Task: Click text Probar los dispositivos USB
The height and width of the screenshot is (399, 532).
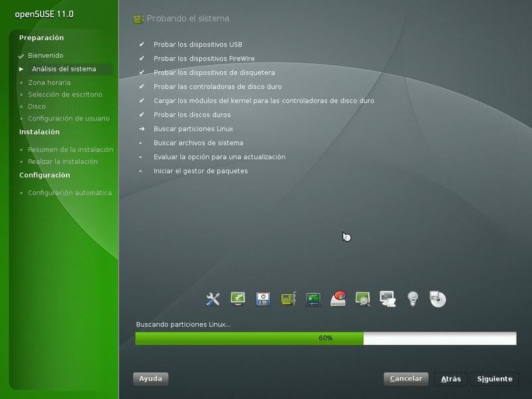Action: tap(198, 45)
